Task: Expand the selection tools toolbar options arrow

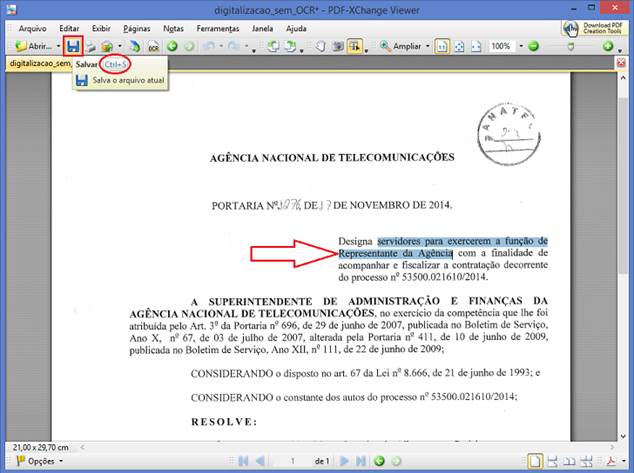Action: (366, 51)
